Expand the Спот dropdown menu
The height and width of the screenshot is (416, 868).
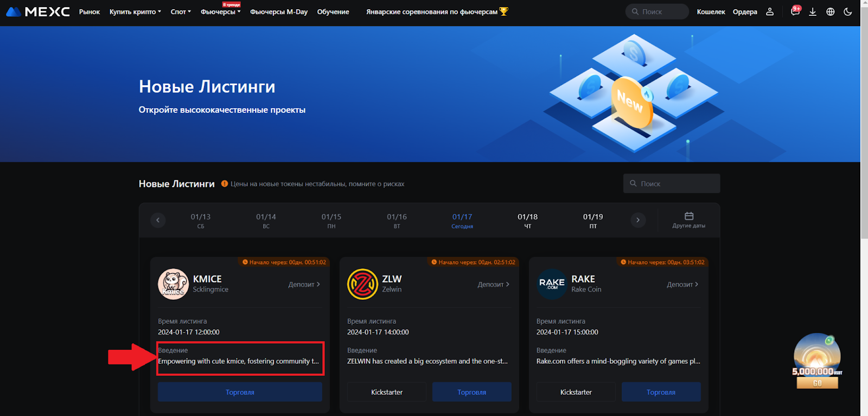181,11
